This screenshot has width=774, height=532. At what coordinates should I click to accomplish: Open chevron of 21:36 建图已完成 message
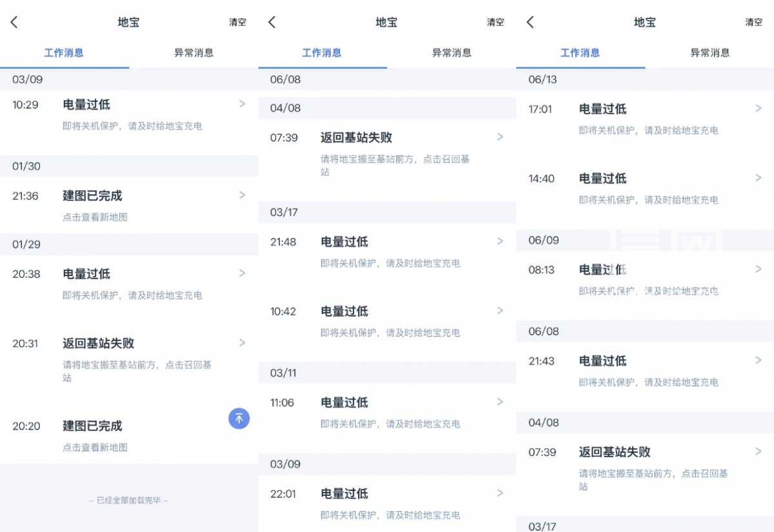point(243,195)
